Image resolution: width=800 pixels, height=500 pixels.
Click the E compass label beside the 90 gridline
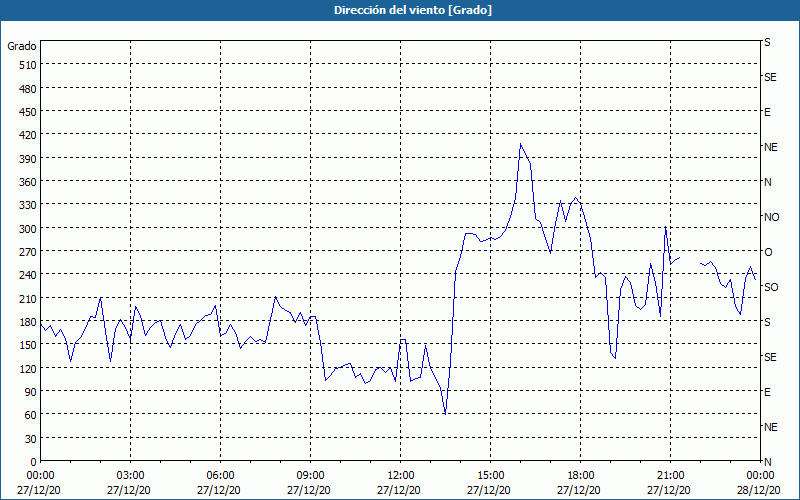pos(767,392)
